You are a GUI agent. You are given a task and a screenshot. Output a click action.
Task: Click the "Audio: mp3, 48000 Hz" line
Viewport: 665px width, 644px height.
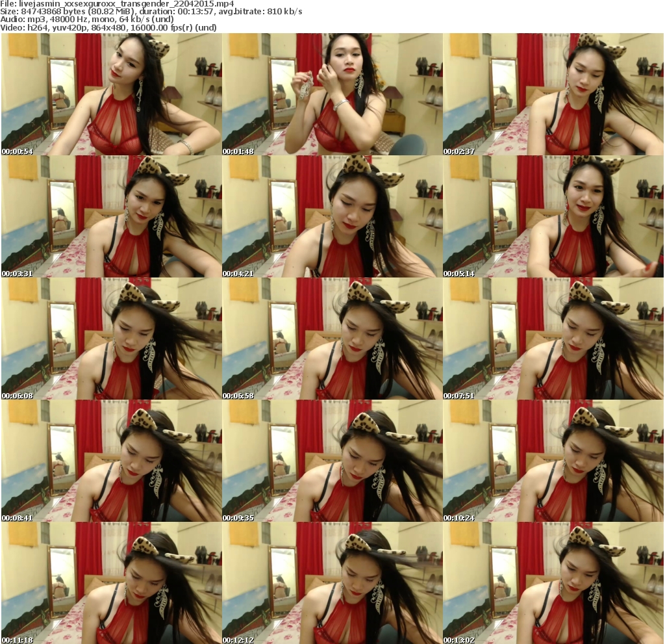pyautogui.click(x=87, y=19)
